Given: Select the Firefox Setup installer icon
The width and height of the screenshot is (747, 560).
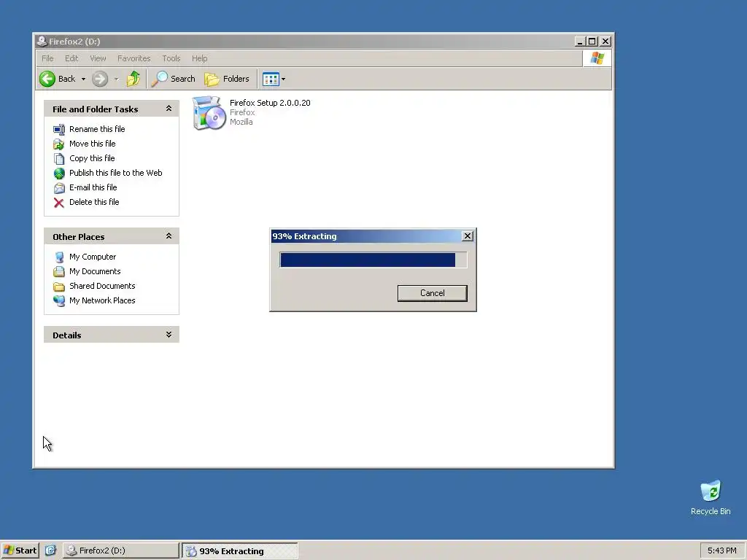Looking at the screenshot, I should tap(209, 113).
